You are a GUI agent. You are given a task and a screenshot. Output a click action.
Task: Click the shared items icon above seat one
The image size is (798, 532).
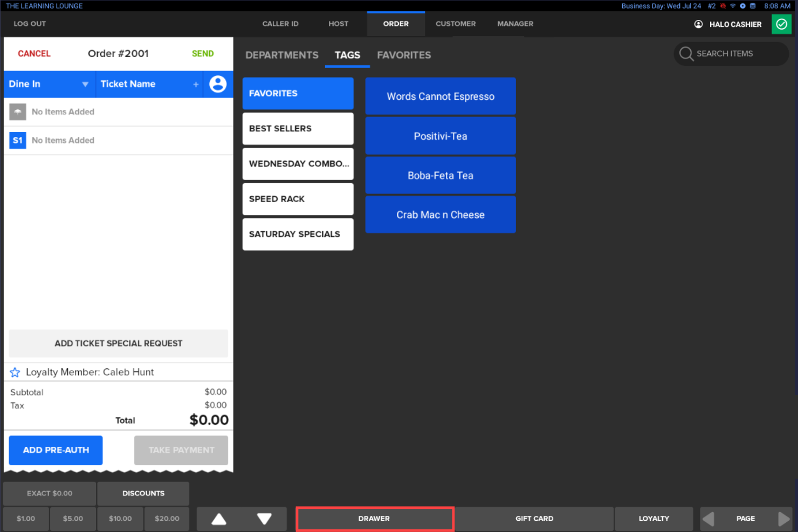pos(18,112)
